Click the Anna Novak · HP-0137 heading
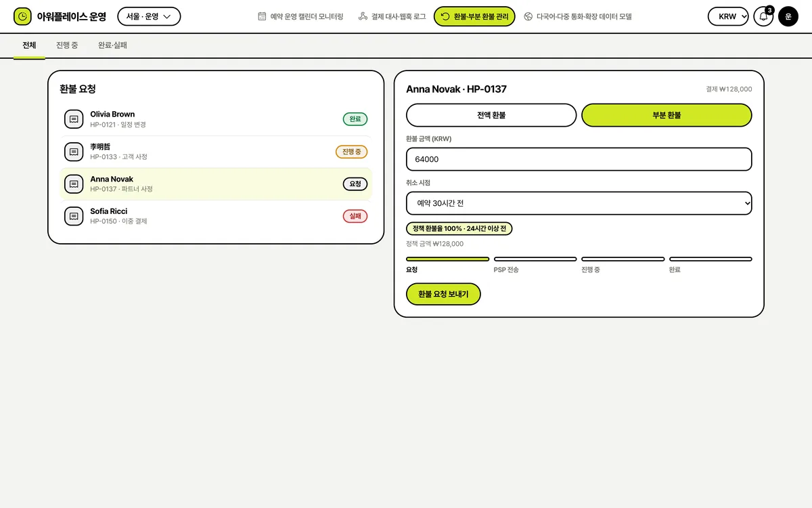This screenshot has height=508, width=812. click(456, 89)
